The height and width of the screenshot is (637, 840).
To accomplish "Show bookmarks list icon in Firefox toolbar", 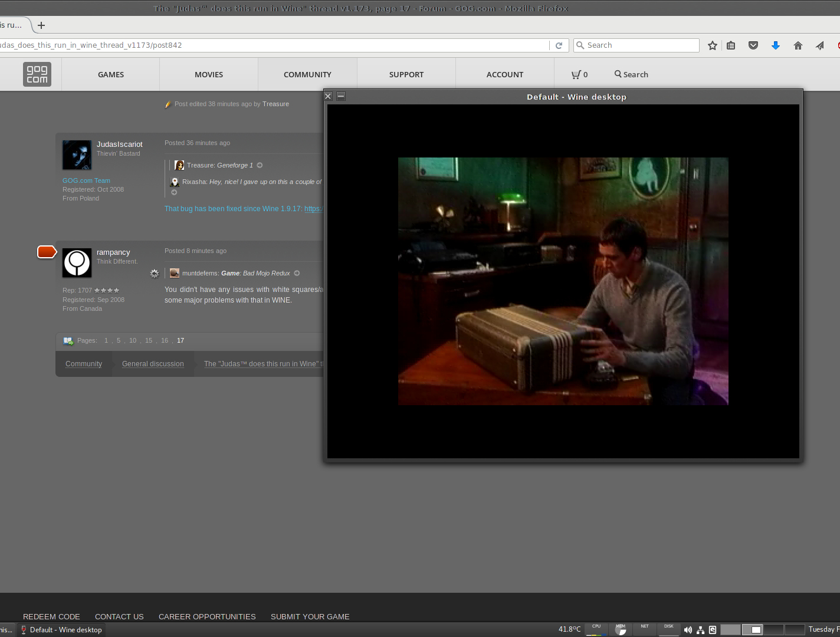I will [731, 45].
